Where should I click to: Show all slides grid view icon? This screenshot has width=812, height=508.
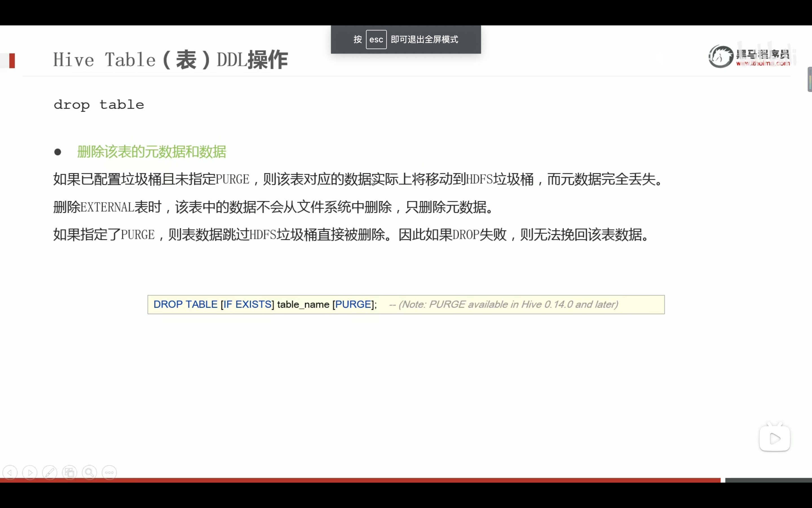69,472
